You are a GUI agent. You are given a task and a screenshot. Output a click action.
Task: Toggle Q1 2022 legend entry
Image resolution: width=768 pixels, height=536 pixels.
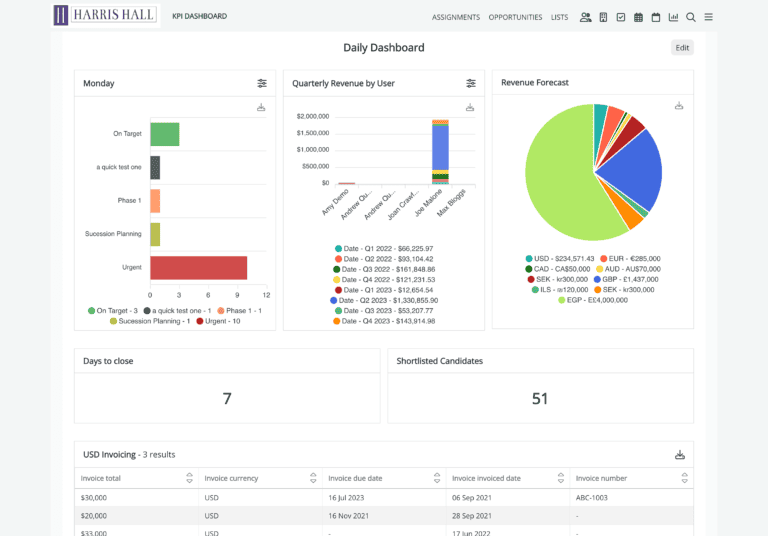[x=384, y=248]
